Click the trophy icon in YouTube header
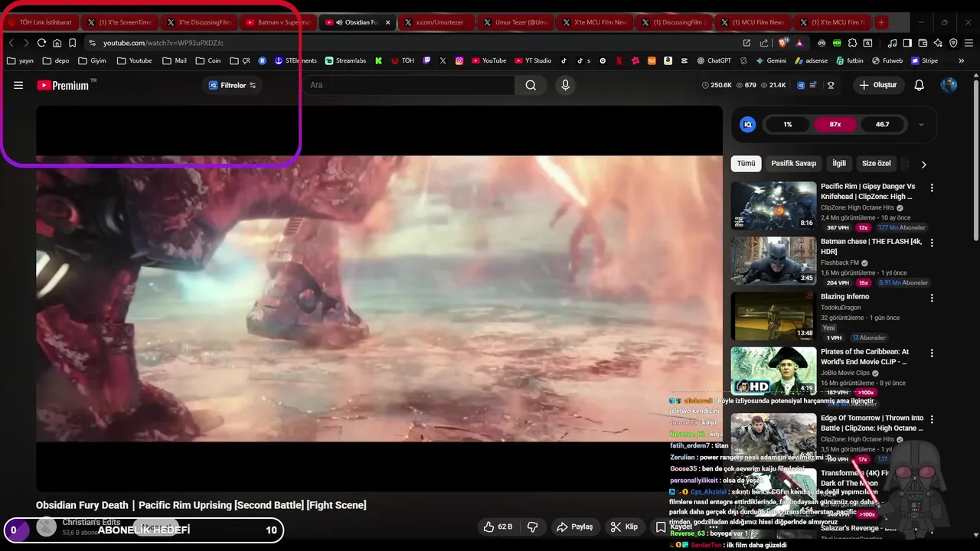980x551 pixels. (831, 85)
